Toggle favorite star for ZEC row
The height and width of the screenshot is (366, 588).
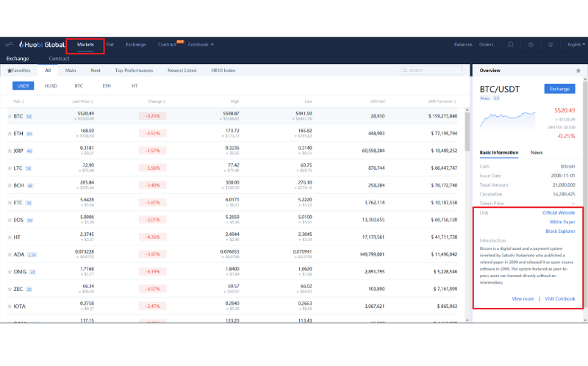[x=10, y=289]
